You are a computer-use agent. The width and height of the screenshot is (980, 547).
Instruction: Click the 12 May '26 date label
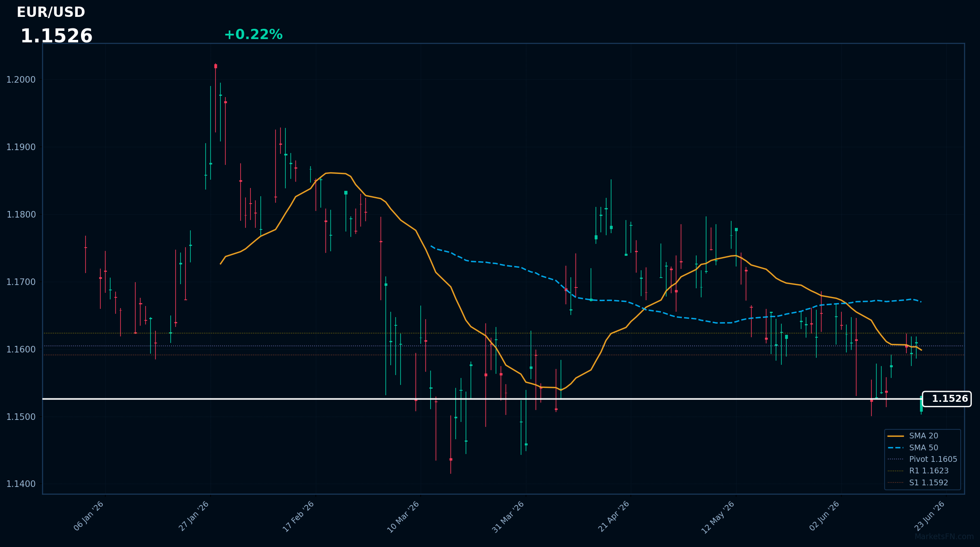(718, 517)
